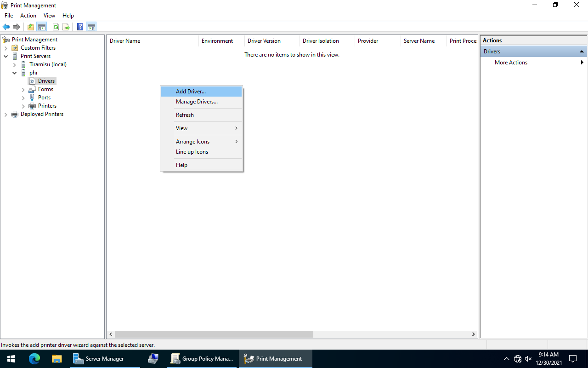
Task: Choose Add Driver from the context menu
Action: tap(191, 91)
